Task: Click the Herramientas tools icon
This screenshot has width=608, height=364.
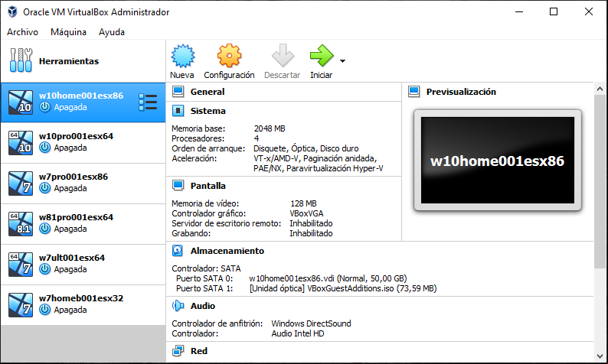Action: 21,60
